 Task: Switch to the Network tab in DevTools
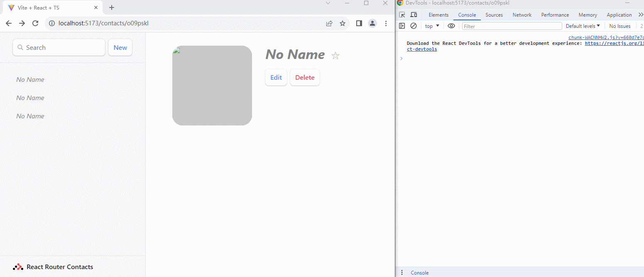(522, 15)
